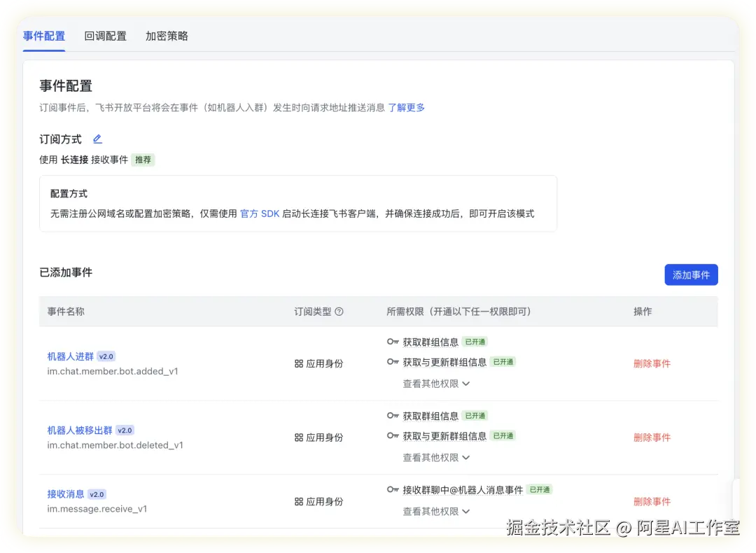This screenshot has width=756, height=553.
Task: Click key icon beside 获取群组信息 in 机器人被移出群 row
Action: (393, 416)
